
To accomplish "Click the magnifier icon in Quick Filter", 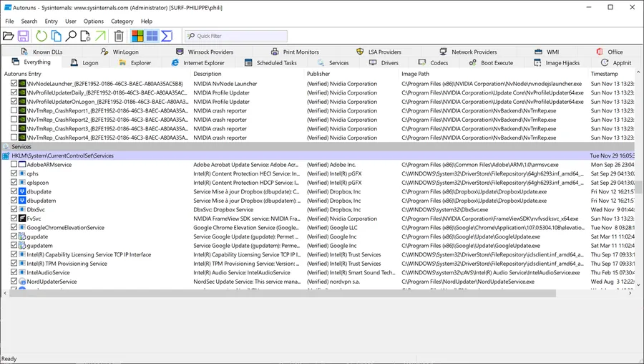I will tap(190, 36).
